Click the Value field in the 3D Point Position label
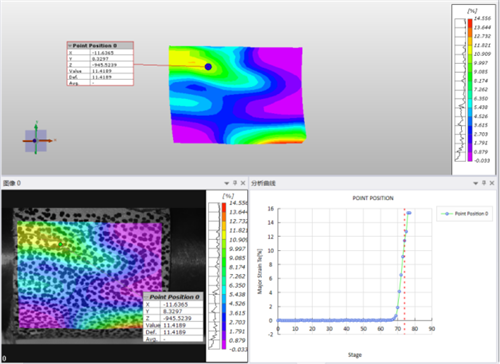 coord(100,71)
